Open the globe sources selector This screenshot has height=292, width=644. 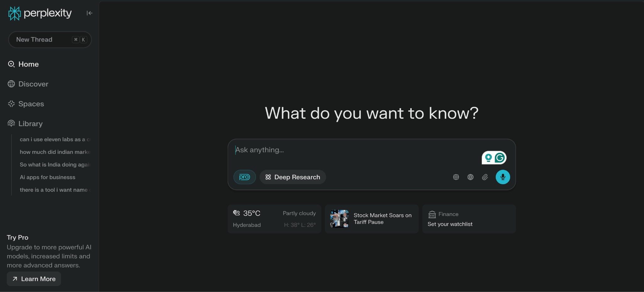pos(470,177)
